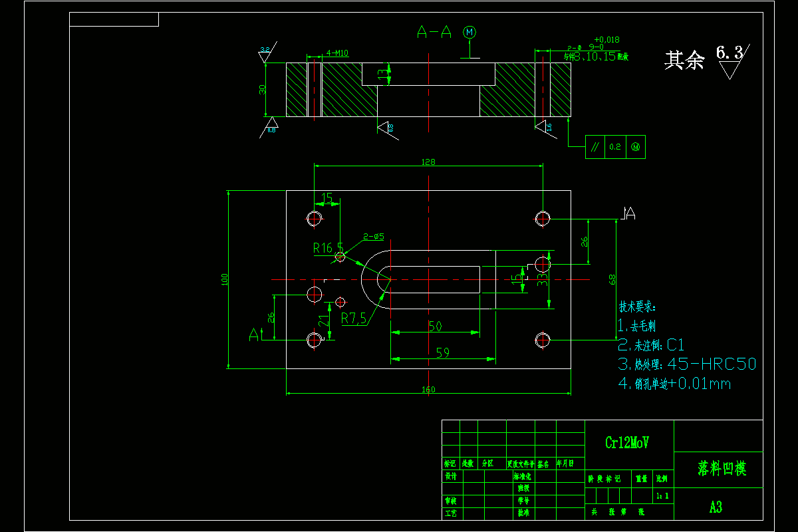798x532 pixels.
Task: Click the "128" hole spacing dimension
Action: pos(428,162)
